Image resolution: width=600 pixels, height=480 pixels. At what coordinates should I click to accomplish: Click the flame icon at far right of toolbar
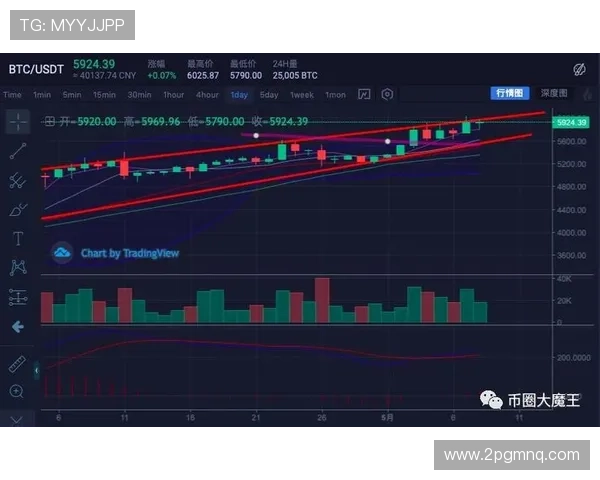(x=588, y=93)
